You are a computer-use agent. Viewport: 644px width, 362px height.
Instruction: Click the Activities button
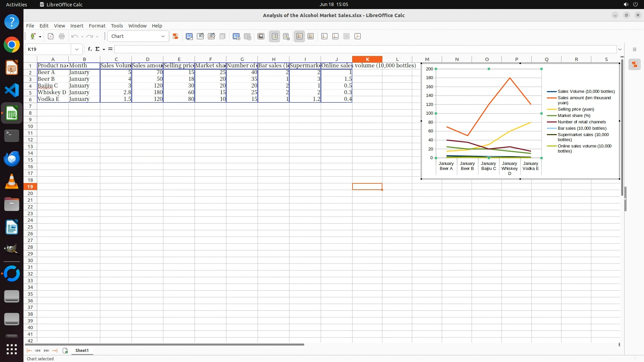point(16,4)
